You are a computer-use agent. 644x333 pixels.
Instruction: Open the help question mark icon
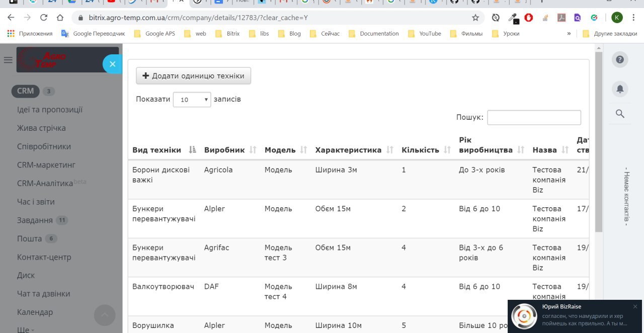click(x=620, y=59)
